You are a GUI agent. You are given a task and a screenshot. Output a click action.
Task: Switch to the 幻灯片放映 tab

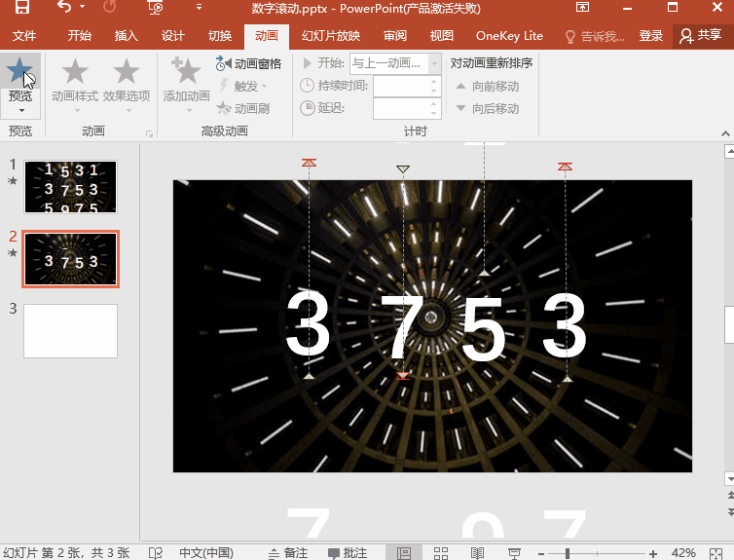click(x=331, y=36)
